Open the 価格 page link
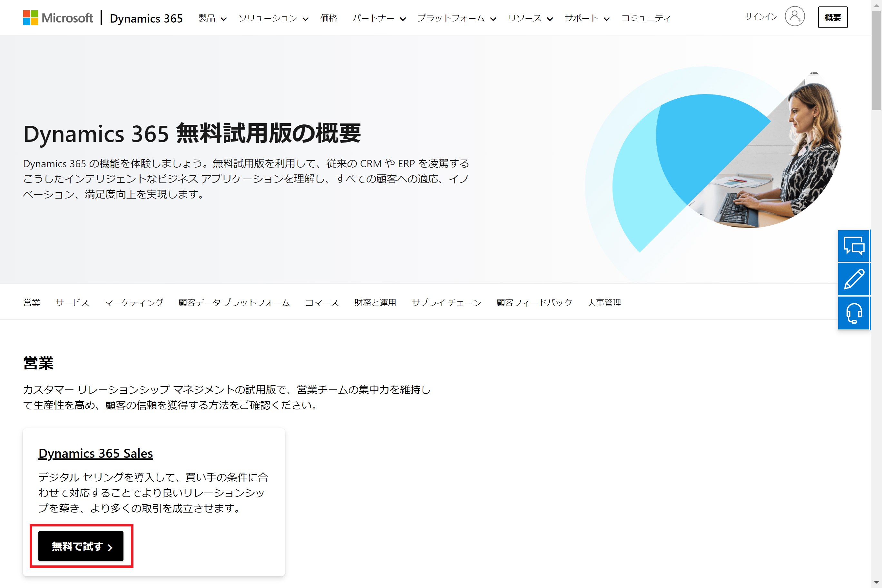The height and width of the screenshot is (588, 882). [x=328, y=18]
